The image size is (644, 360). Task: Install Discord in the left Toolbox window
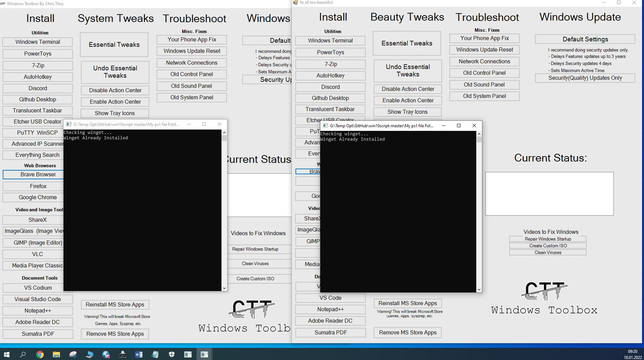38,88
